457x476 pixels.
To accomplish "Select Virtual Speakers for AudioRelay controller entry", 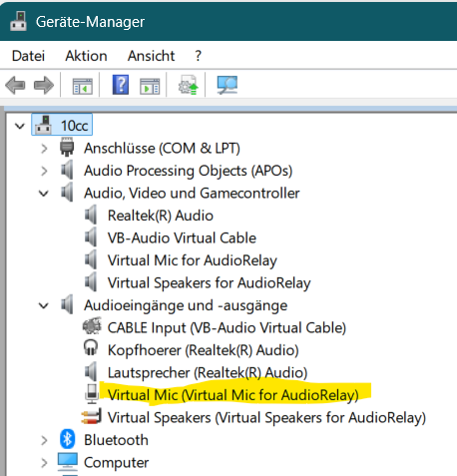I will click(x=210, y=283).
